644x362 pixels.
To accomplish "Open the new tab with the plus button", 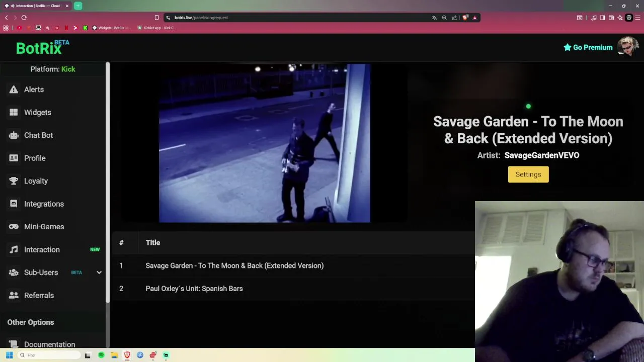I will coord(78,6).
